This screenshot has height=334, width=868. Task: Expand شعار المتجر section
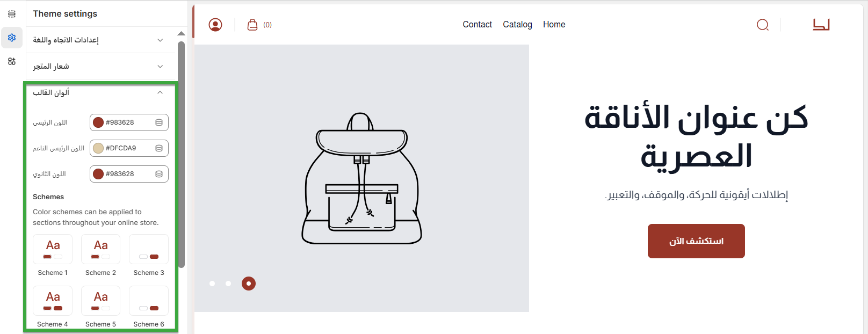(101, 67)
